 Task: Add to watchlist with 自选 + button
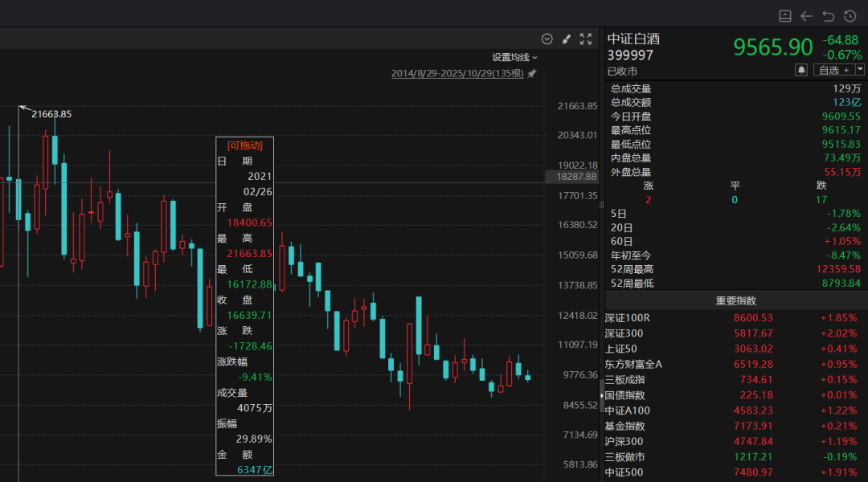[x=833, y=70]
